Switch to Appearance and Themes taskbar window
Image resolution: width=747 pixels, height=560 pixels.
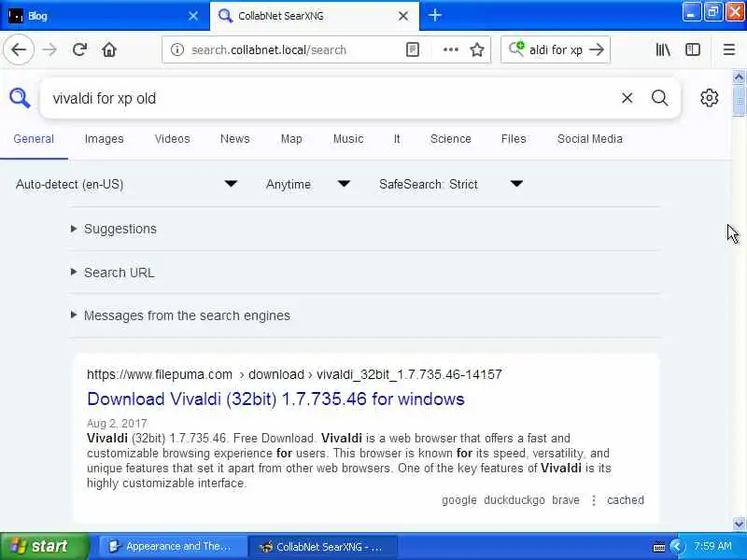click(x=173, y=546)
